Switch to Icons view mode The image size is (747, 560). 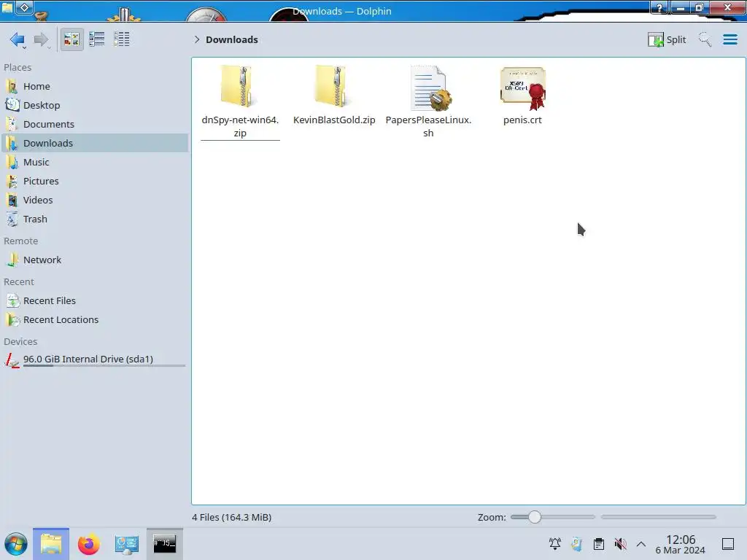tap(71, 39)
